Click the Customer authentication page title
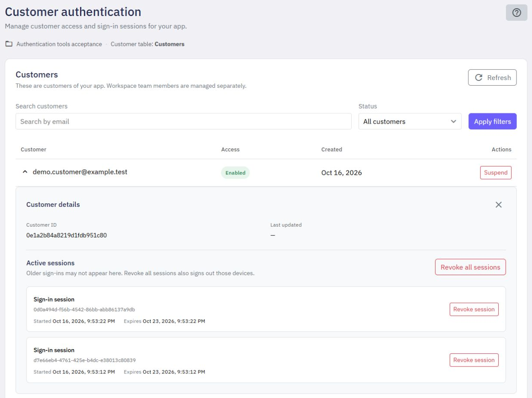 pyautogui.click(x=73, y=12)
